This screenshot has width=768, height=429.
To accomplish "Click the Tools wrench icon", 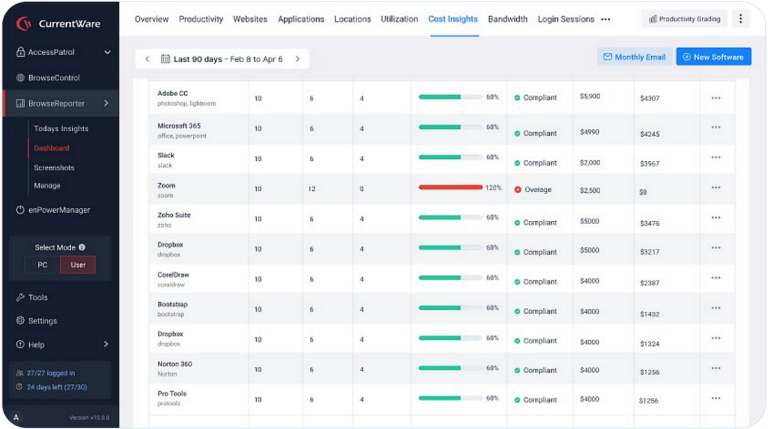I will coord(20,297).
